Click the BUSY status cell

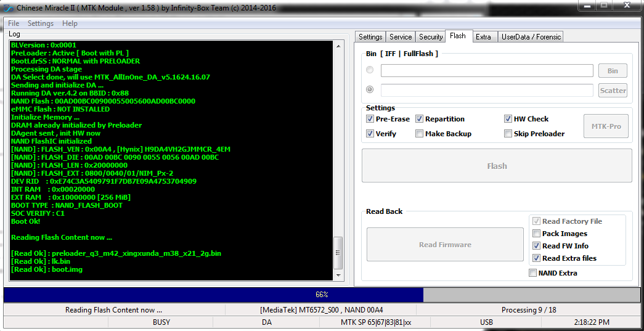coord(161,322)
